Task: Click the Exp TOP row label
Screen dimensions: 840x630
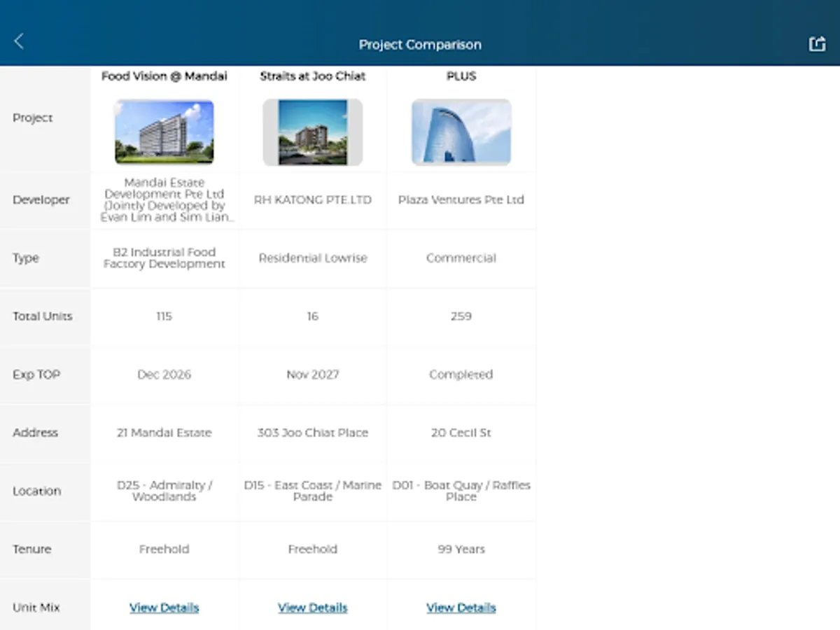Action: (36, 374)
